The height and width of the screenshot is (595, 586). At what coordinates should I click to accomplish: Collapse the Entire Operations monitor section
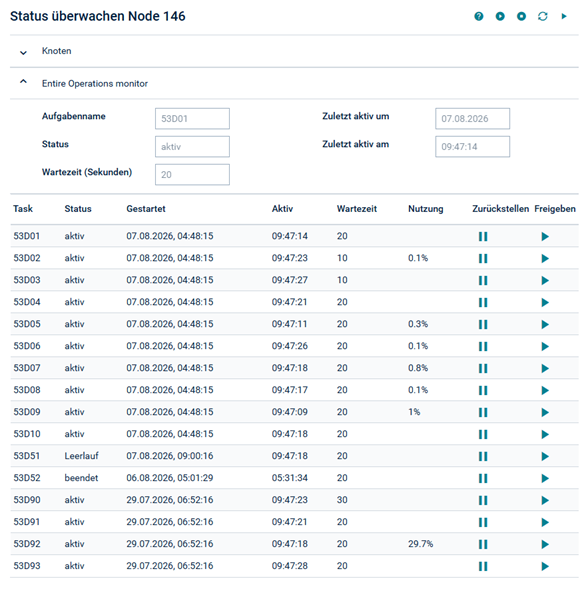point(23,82)
